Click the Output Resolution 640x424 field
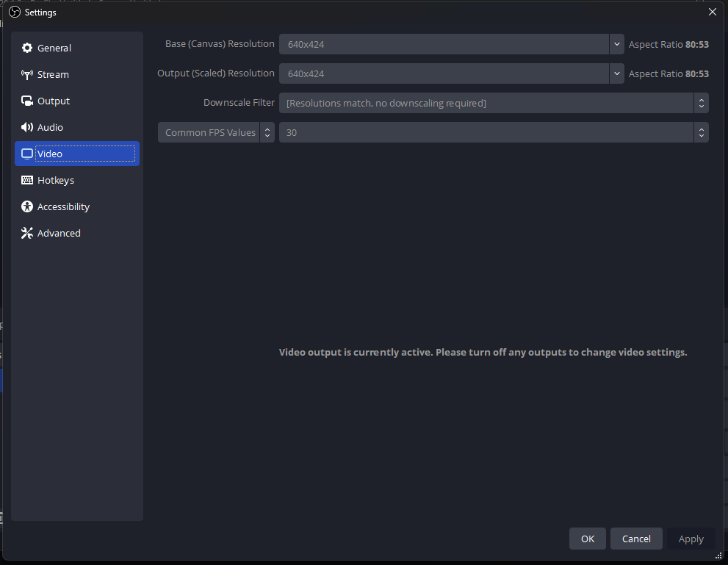Screen dimensions: 728x565 [444, 73]
